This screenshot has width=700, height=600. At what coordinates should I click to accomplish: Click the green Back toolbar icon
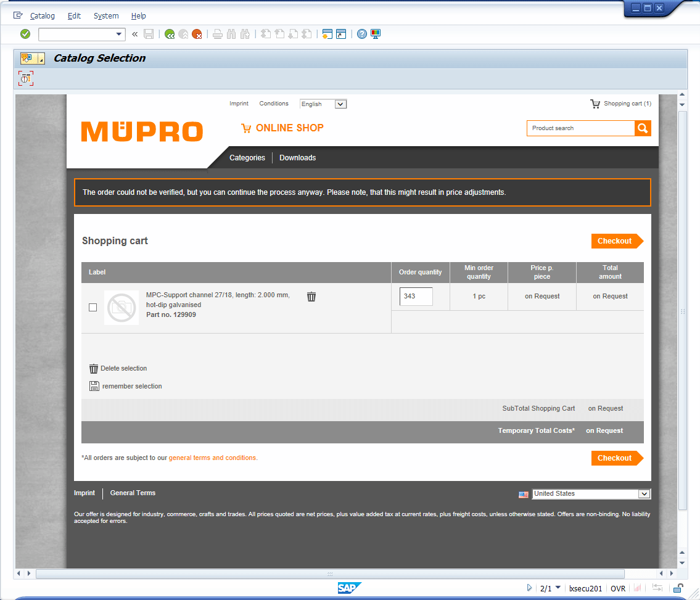point(170,34)
